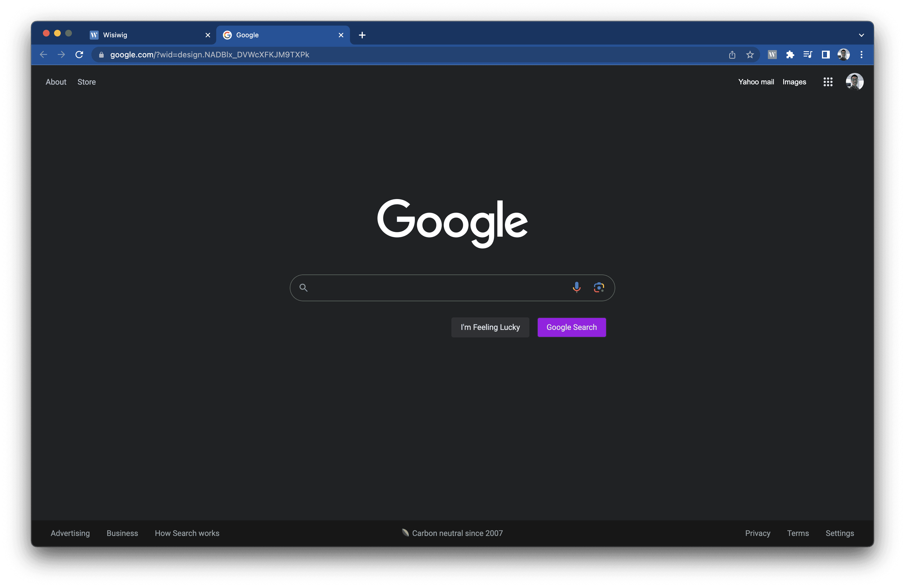Focus the Google search box

(x=452, y=288)
